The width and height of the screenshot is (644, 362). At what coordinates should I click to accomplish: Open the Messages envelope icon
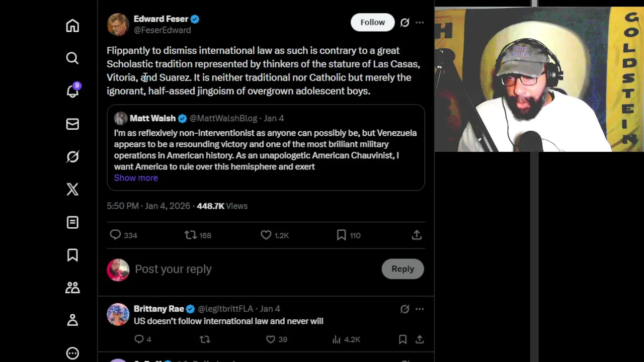click(72, 124)
